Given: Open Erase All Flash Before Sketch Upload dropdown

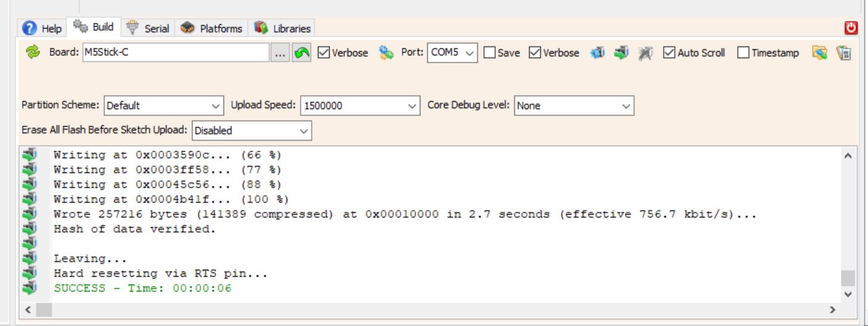Looking at the screenshot, I should coord(252,130).
